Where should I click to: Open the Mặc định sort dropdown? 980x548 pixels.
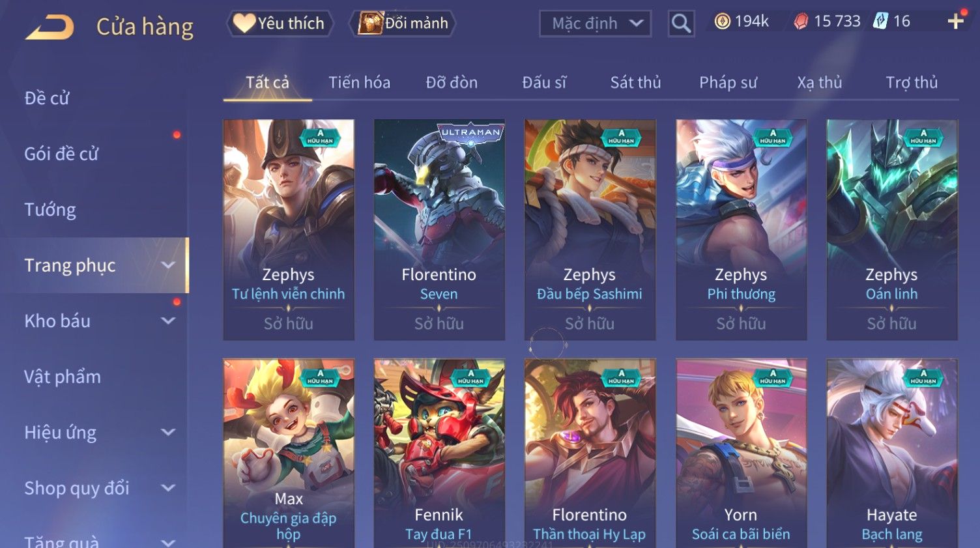tap(595, 23)
